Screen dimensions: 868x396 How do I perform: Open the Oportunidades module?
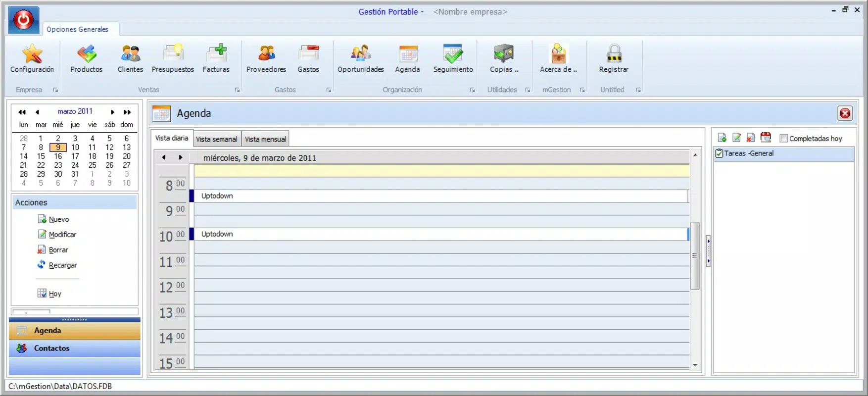(361, 58)
